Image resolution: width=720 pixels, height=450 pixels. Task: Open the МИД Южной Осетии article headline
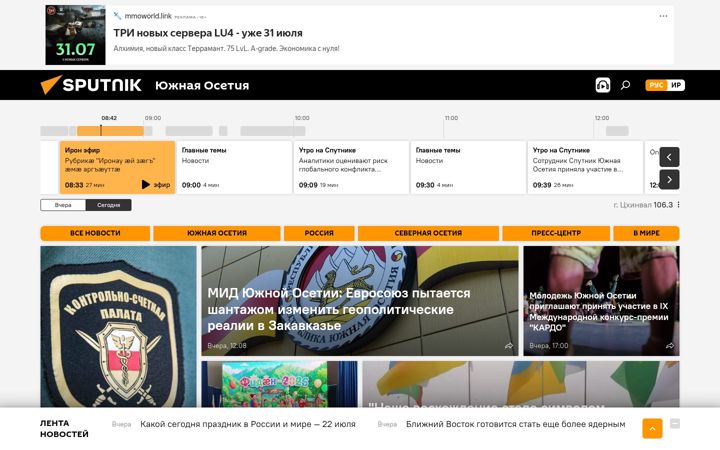339,309
